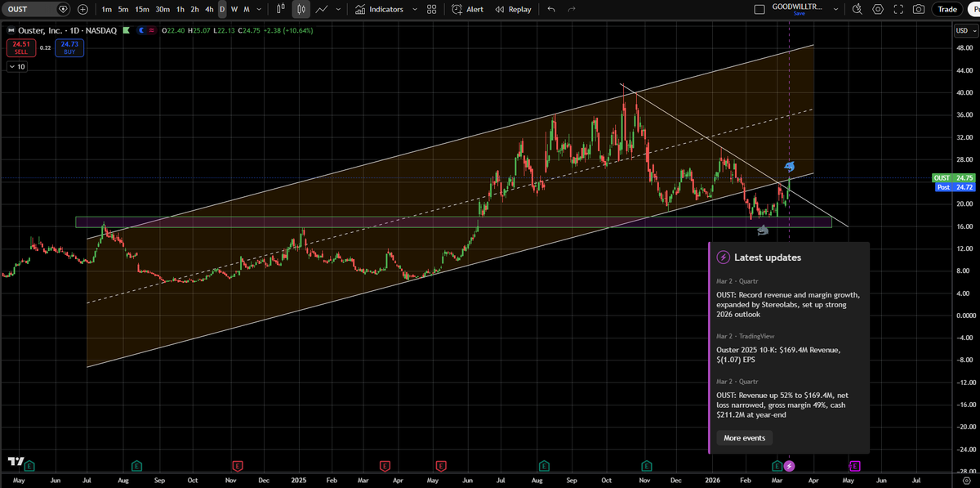
Task: Switch to the weekly W timeframe
Action: [x=234, y=9]
